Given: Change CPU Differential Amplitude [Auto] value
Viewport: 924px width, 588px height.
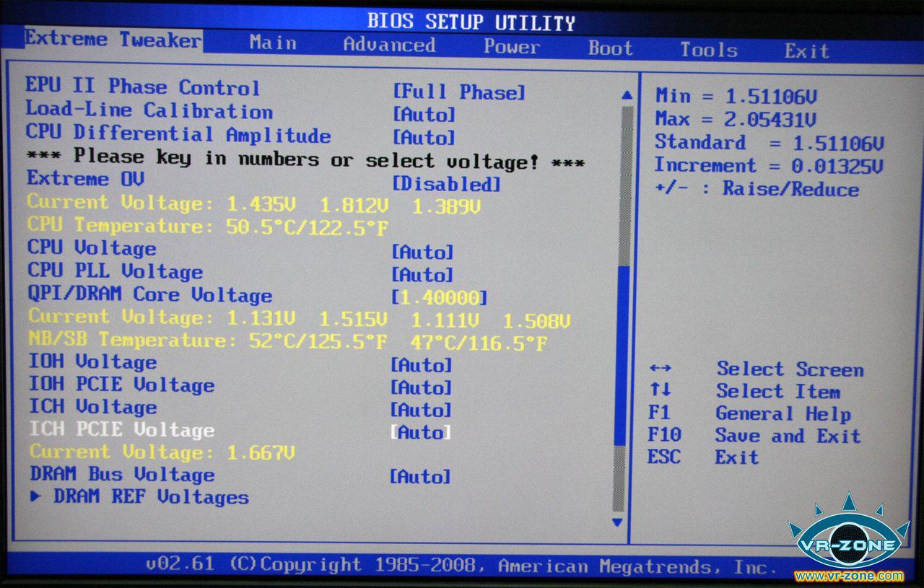Looking at the screenshot, I should pyautogui.click(x=424, y=137).
